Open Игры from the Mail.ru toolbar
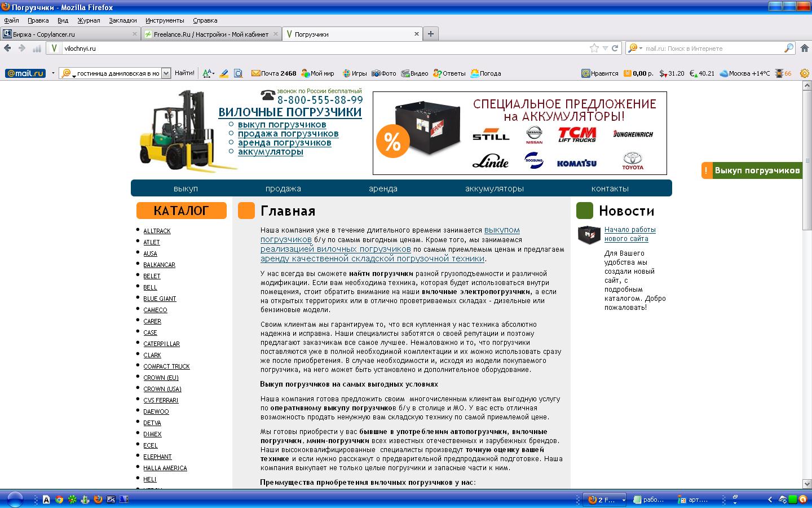This screenshot has height=508, width=812. click(x=355, y=73)
